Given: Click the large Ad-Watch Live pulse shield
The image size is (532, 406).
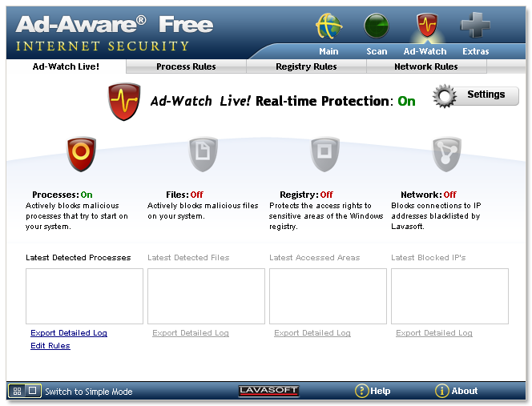Looking at the screenshot, I should coord(124,102).
